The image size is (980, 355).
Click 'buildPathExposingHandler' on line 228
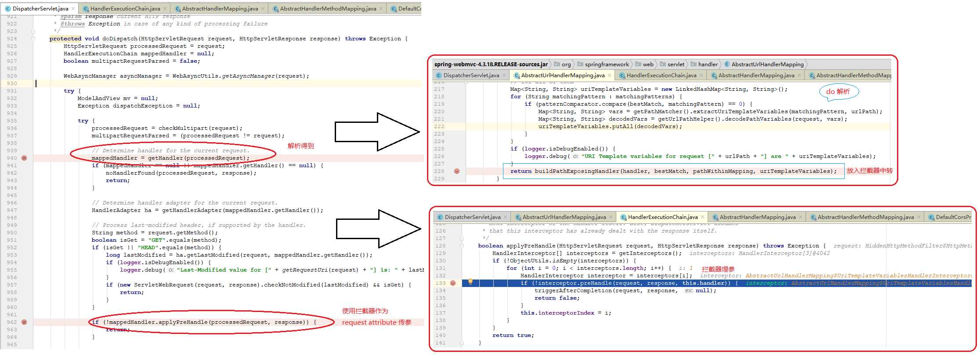[x=577, y=171]
